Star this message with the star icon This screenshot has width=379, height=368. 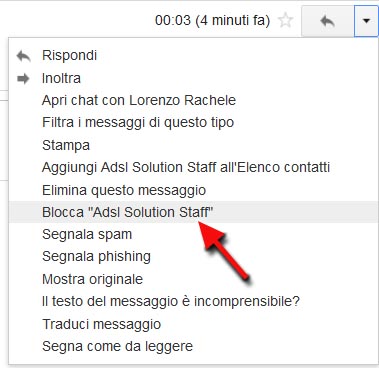285,21
